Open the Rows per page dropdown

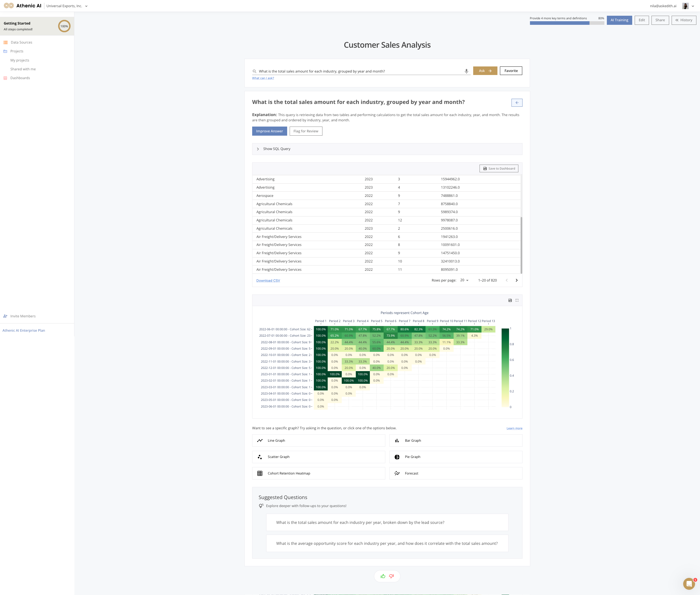tap(464, 280)
